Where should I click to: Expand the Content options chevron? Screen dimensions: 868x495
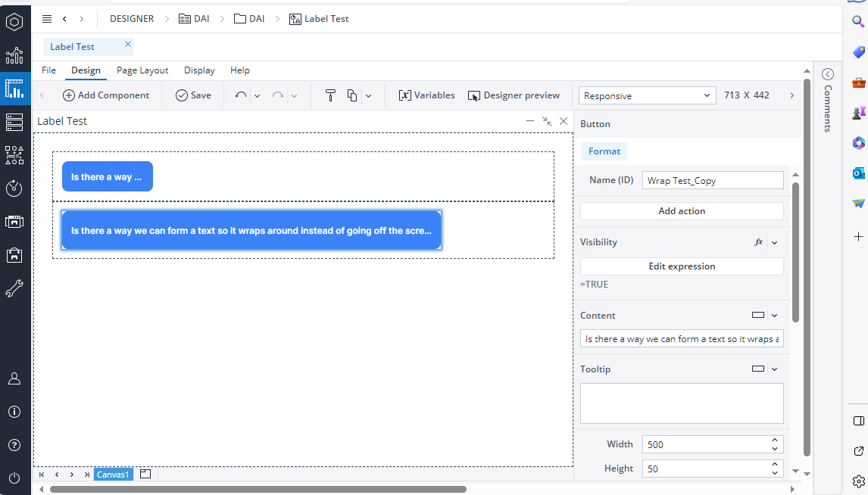click(774, 316)
